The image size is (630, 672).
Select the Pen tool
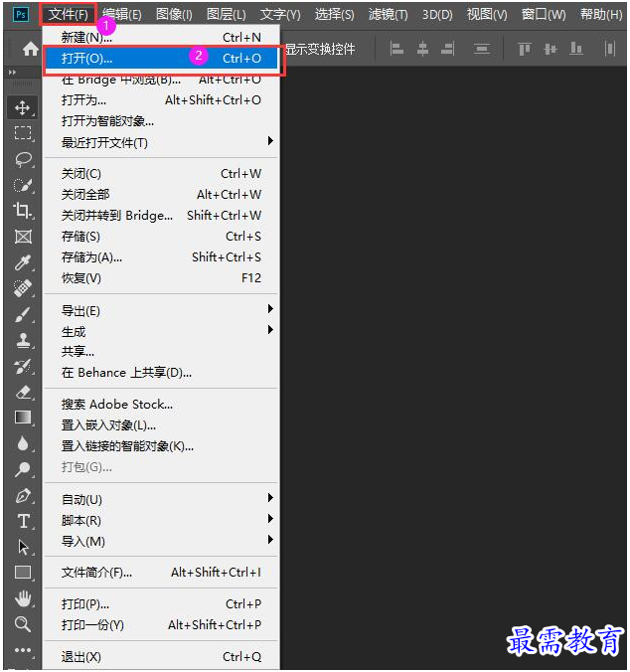23,495
